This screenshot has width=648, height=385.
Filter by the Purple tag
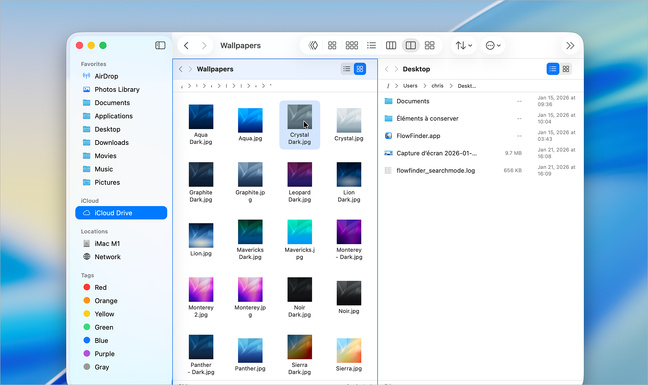click(121, 354)
